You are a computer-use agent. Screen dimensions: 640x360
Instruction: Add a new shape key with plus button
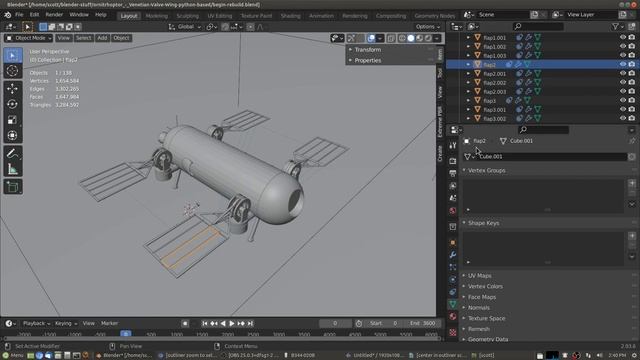[x=632, y=236]
